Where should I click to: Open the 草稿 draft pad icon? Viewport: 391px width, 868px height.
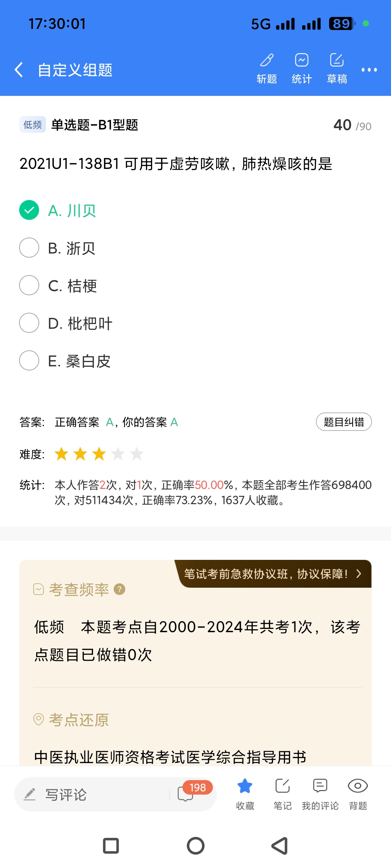click(337, 61)
